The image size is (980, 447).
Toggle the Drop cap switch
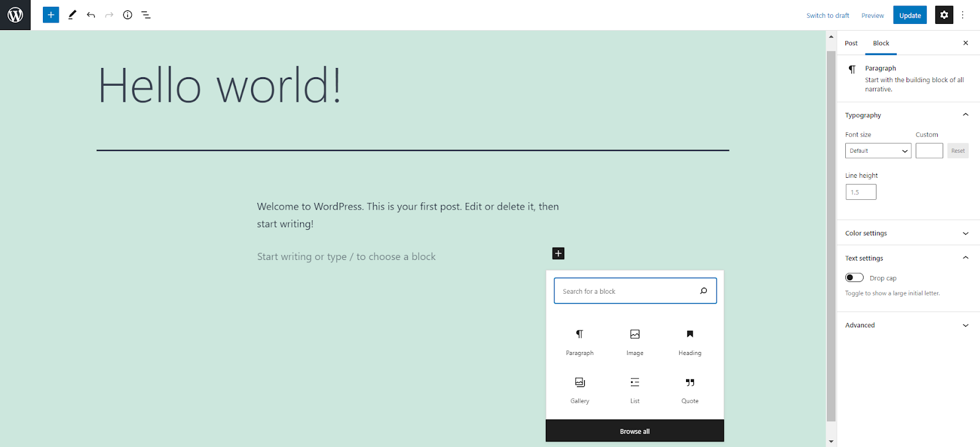(x=854, y=278)
